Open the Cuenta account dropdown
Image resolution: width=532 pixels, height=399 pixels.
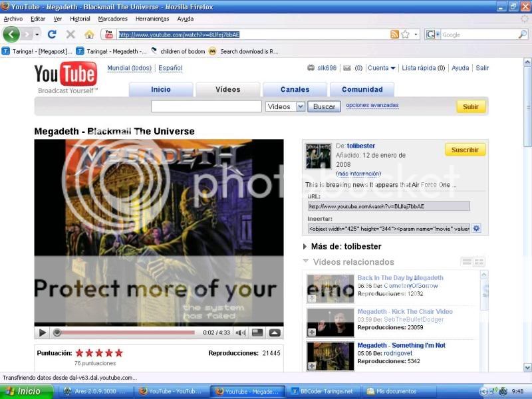pyautogui.click(x=382, y=68)
